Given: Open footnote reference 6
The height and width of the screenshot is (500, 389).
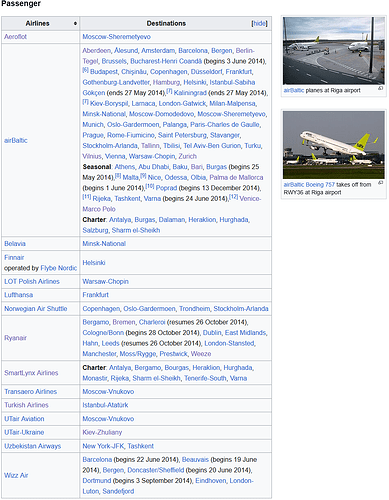Looking at the screenshot, I should click(x=85, y=70).
